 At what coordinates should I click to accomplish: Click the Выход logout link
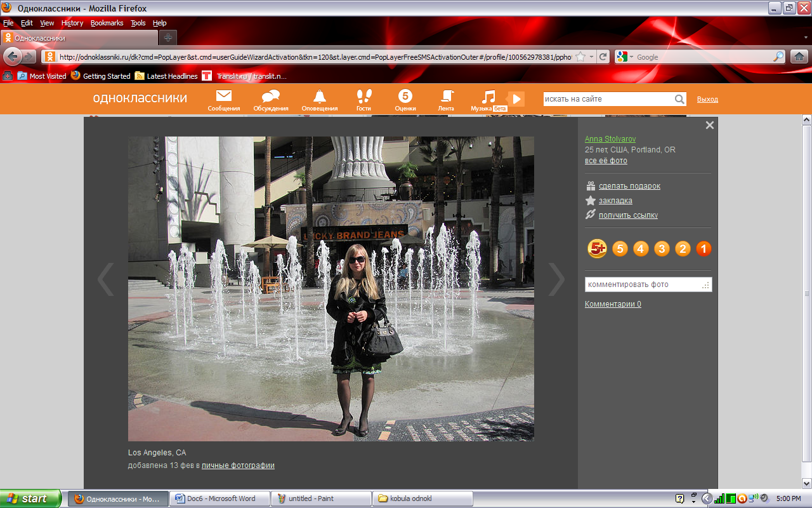coord(707,99)
